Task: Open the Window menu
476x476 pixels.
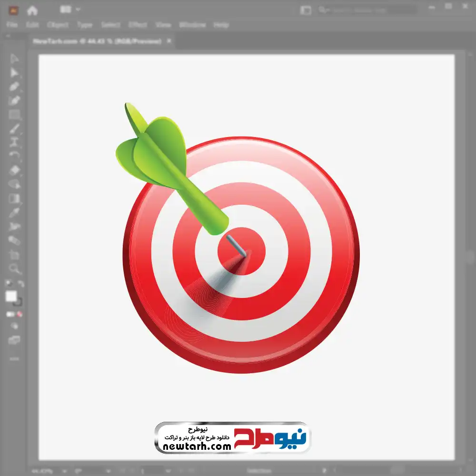Action: pos(192,25)
